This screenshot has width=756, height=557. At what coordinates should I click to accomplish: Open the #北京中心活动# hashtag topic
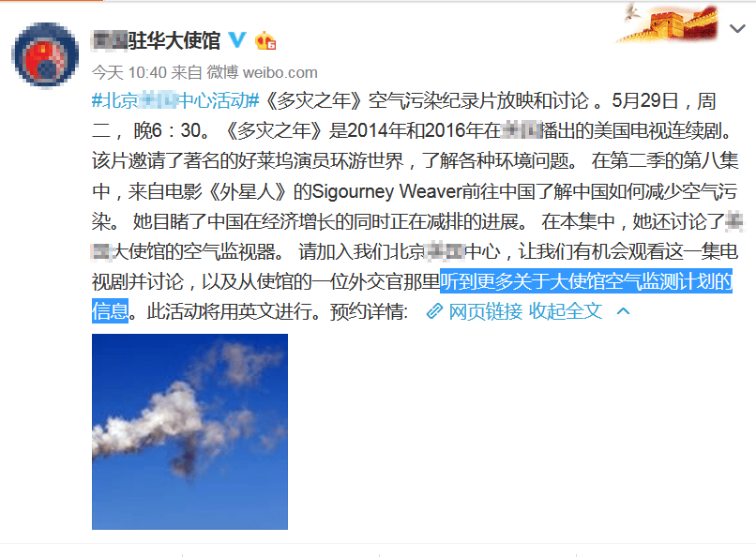click(175, 100)
